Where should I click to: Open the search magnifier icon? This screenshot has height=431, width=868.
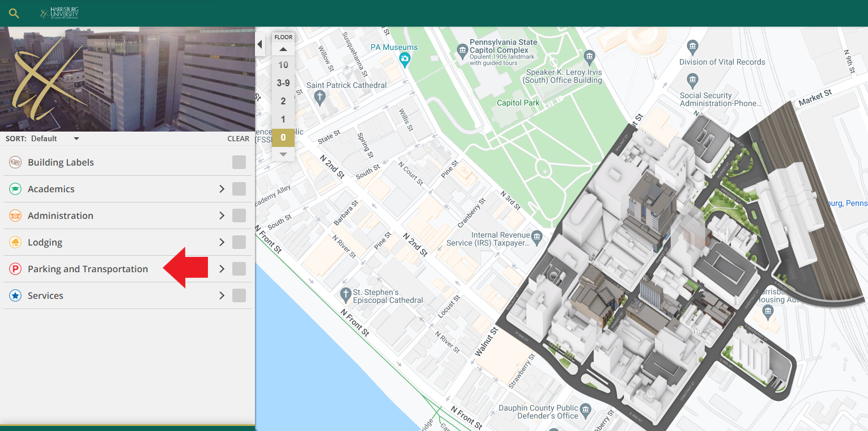click(x=14, y=13)
